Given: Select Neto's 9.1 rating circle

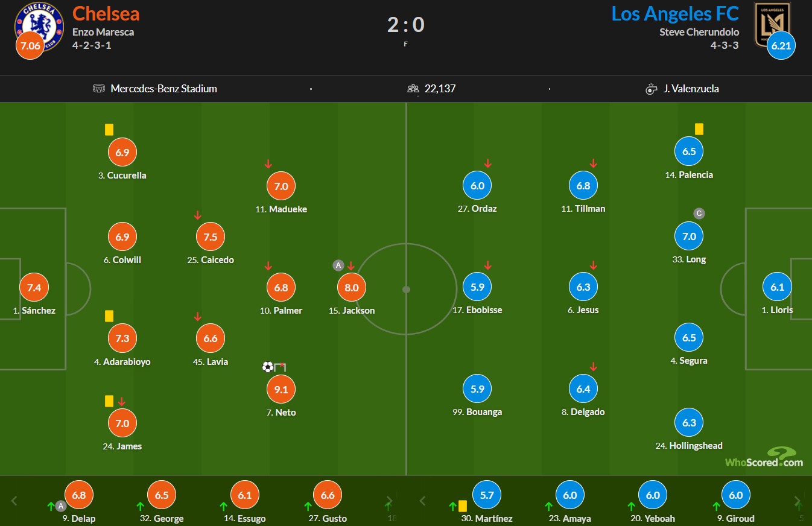Looking at the screenshot, I should [x=281, y=390].
